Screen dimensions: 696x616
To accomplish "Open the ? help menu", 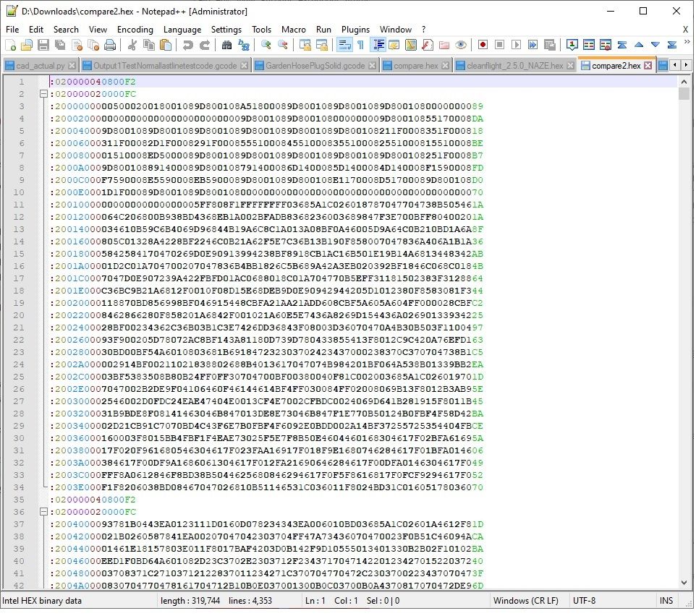I will (x=423, y=29).
